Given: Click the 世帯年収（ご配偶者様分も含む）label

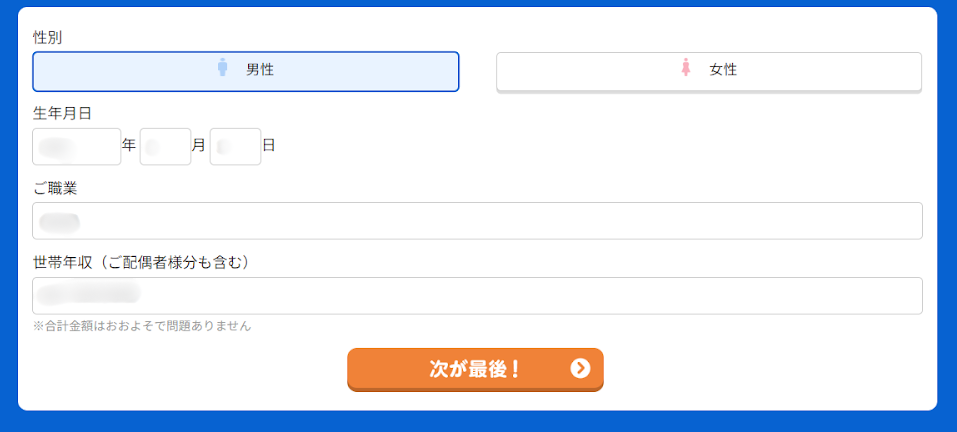Looking at the screenshot, I should 142,263.
